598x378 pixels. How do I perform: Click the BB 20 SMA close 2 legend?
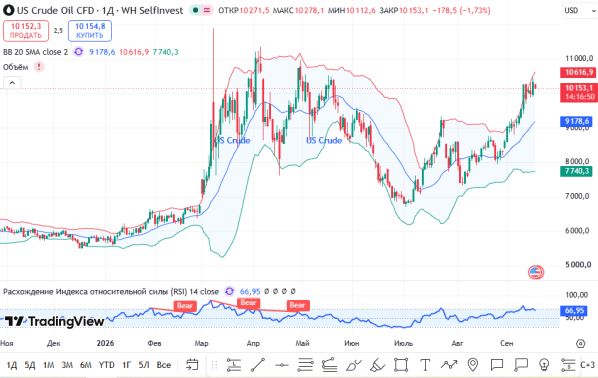pos(35,52)
